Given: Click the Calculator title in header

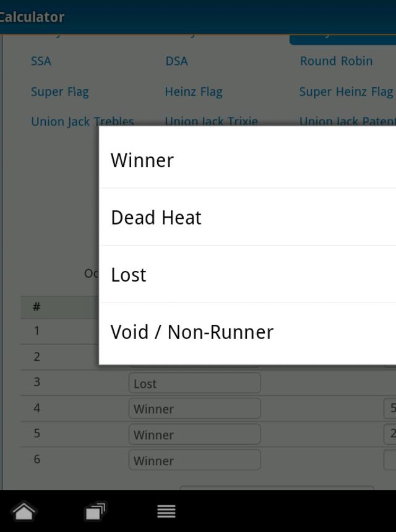Looking at the screenshot, I should click(x=32, y=17).
